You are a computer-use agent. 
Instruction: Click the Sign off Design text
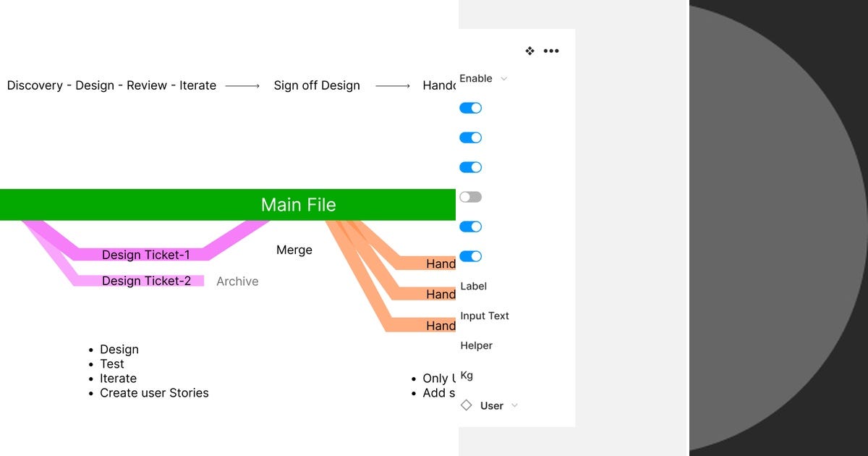tap(316, 85)
